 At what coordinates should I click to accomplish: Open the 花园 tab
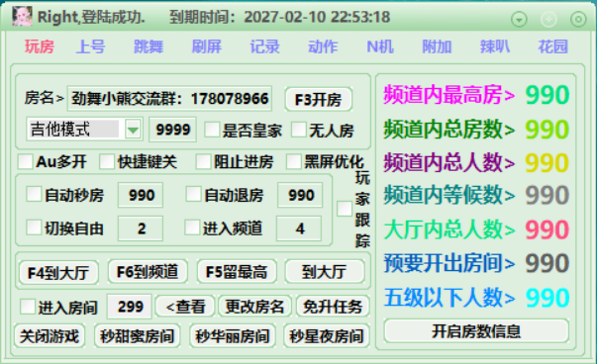coord(552,46)
